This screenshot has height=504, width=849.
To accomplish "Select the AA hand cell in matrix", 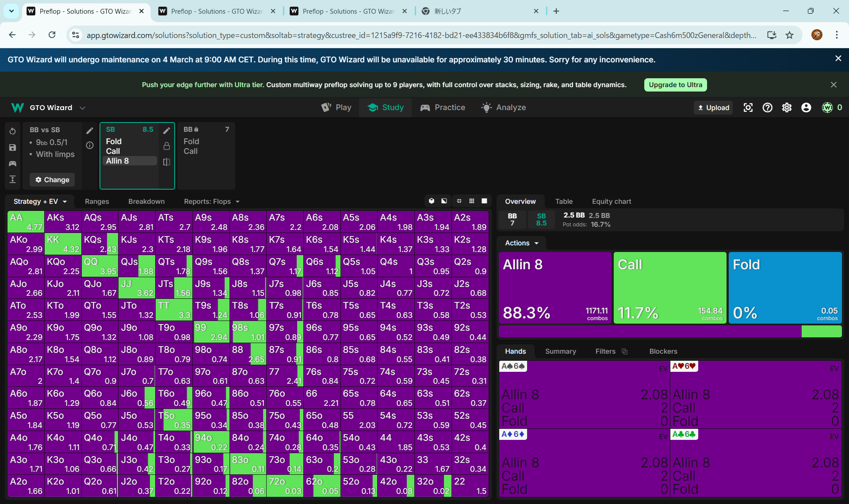I will pos(26,221).
